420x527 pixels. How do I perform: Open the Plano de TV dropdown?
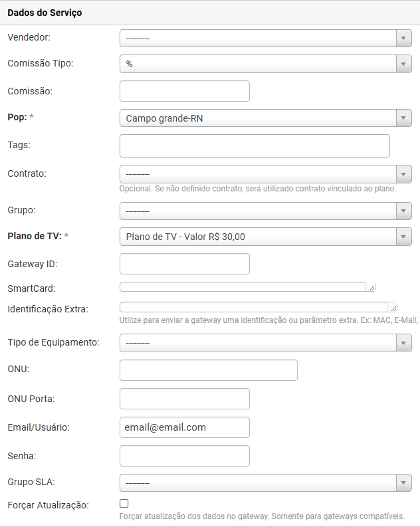(x=265, y=237)
